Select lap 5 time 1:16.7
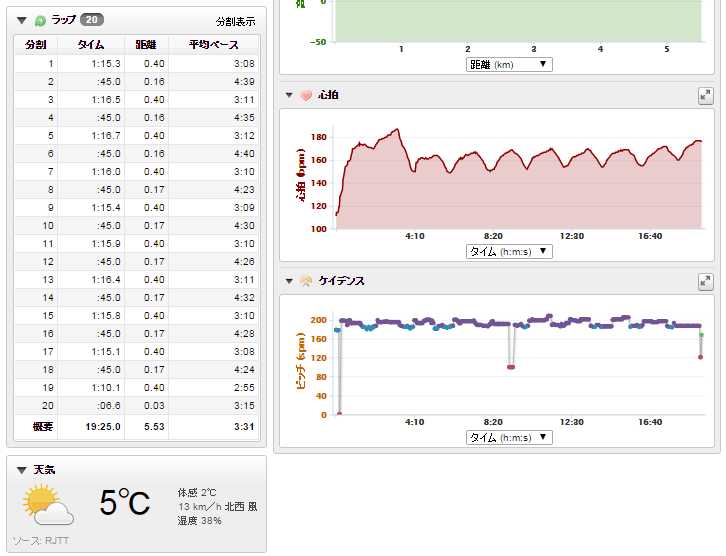The width and height of the screenshot is (726, 556). [106, 136]
